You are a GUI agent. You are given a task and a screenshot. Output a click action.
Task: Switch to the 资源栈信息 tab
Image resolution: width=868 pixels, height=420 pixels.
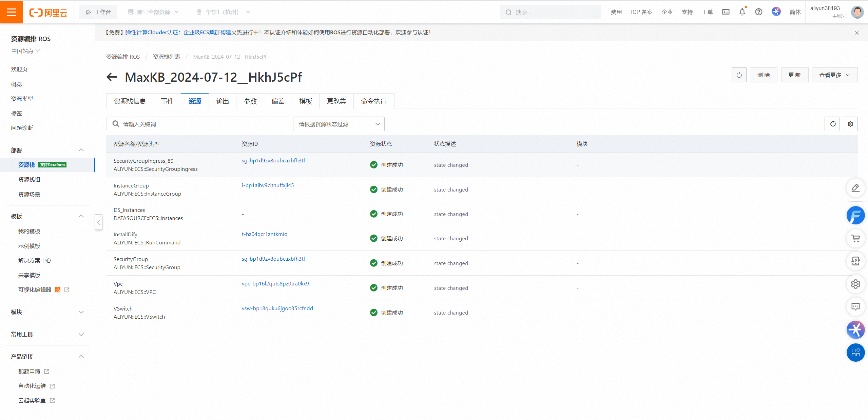130,101
